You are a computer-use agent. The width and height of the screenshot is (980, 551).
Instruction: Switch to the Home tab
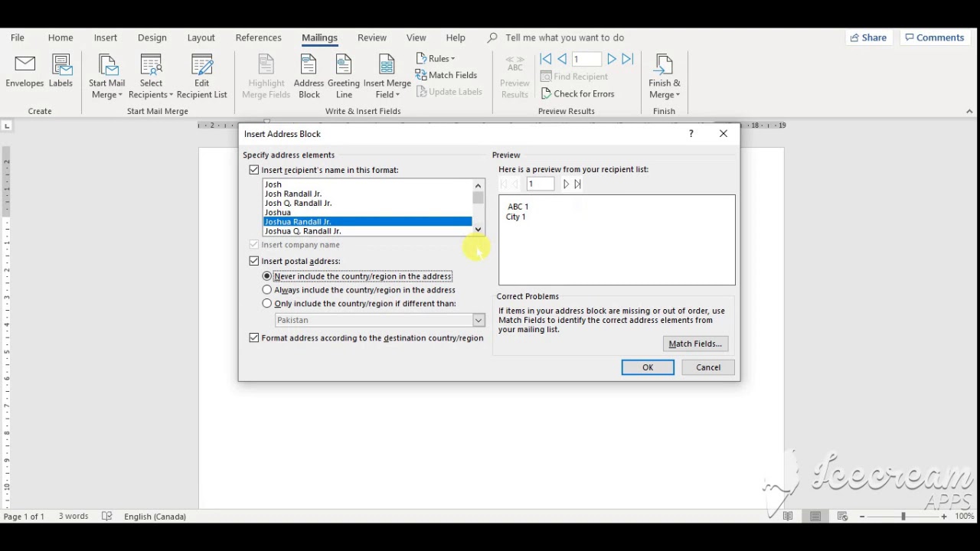click(60, 37)
